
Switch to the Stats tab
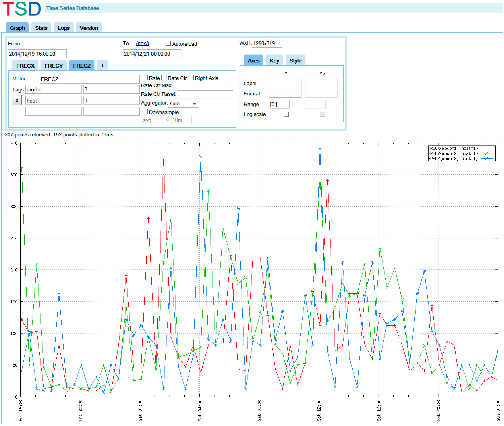[41, 28]
